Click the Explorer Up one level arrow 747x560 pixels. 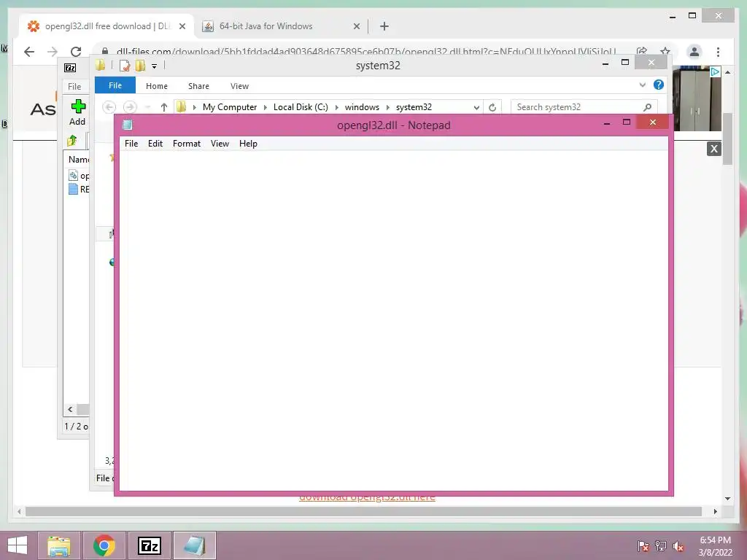164,107
